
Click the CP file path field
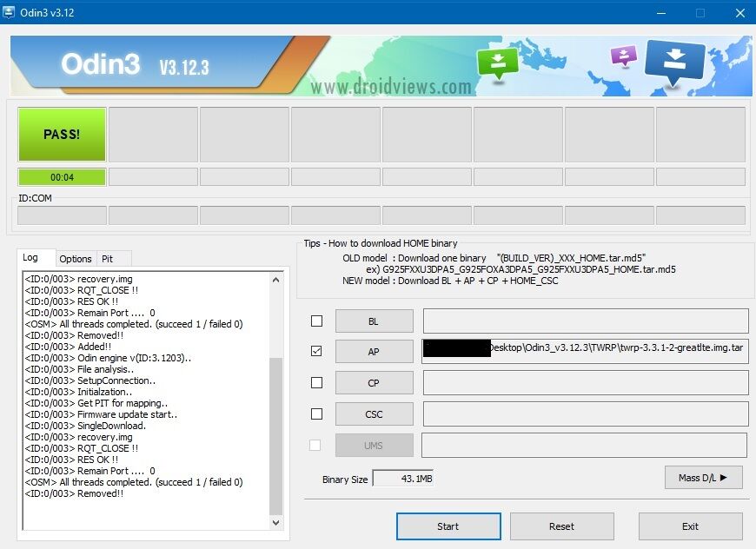pyautogui.click(x=586, y=383)
